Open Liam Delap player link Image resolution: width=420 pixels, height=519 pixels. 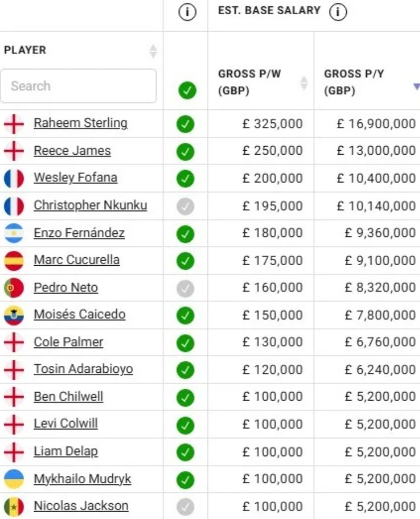(x=66, y=451)
